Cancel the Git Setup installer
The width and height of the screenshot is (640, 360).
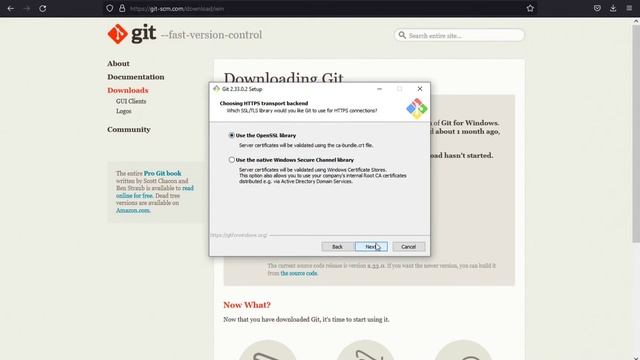(x=409, y=247)
